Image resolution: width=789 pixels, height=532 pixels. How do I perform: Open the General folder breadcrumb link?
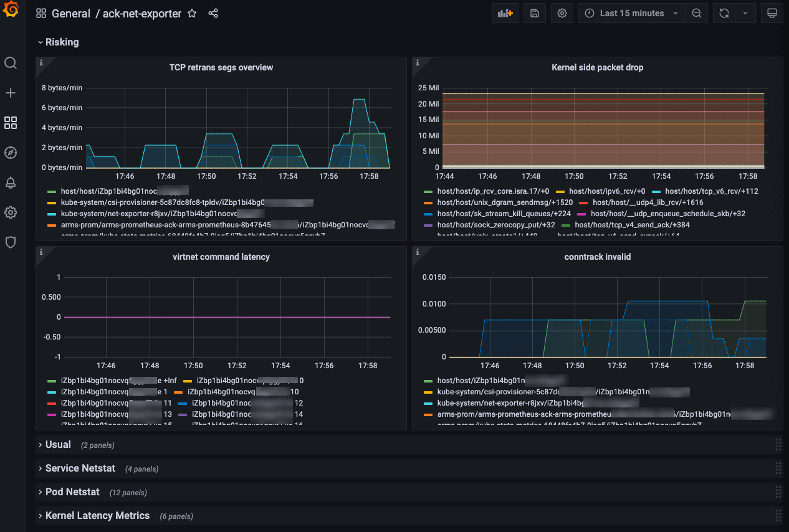(70, 13)
